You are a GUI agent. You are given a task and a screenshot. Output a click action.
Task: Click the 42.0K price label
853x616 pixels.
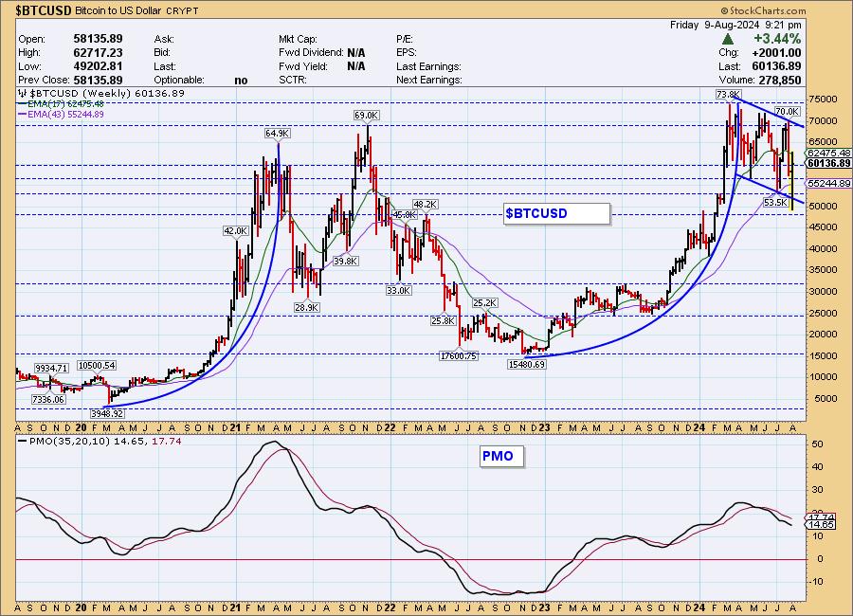pyautogui.click(x=236, y=230)
